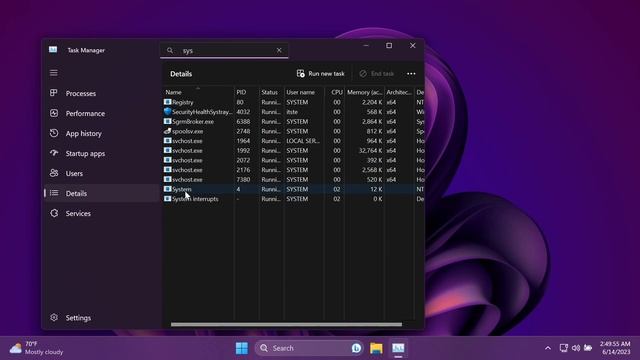Close the Task Manager window
640x360 pixels.
[x=413, y=46]
